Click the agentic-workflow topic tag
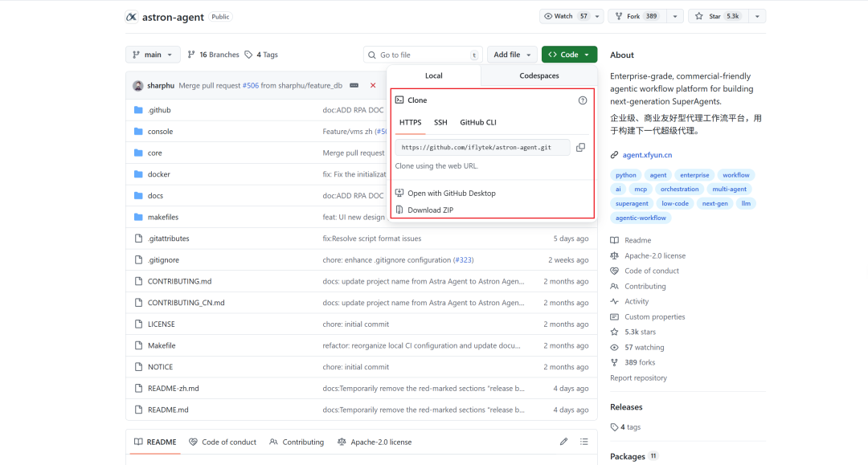The image size is (868, 465). click(641, 218)
